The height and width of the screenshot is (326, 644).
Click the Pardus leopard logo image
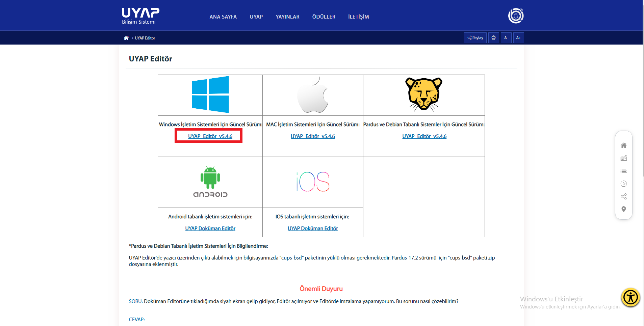point(424,94)
